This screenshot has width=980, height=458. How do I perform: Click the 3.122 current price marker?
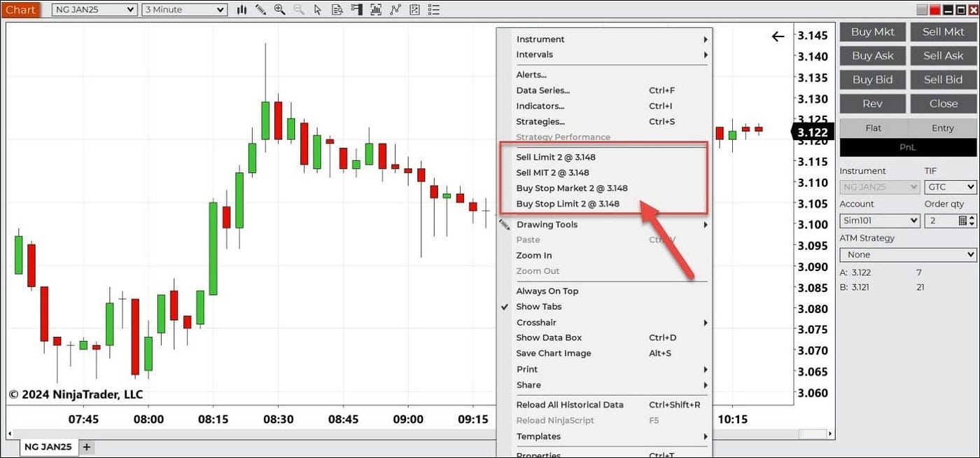811,132
